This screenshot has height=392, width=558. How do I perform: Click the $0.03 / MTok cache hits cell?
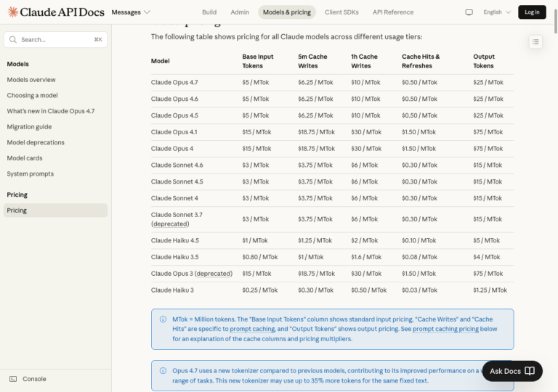tap(419, 290)
